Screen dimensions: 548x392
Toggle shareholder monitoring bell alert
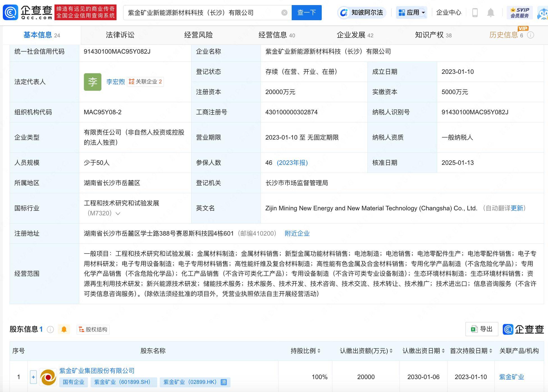[64, 329]
